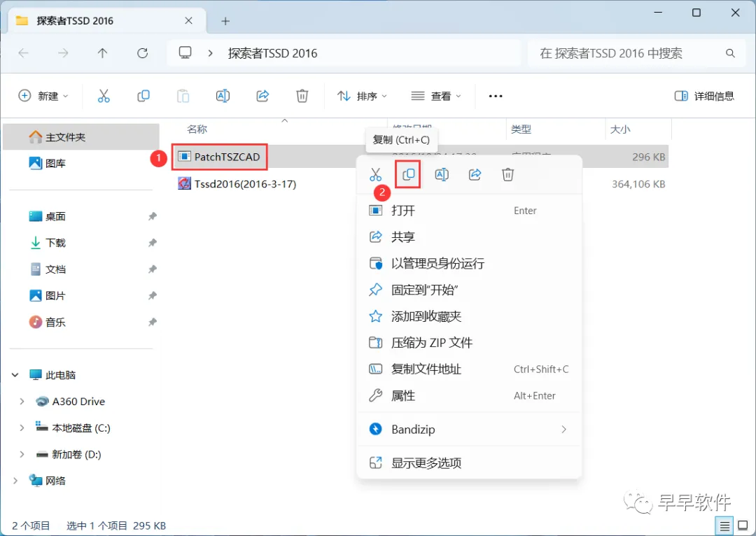
Task: Switch to large thumbnails view in the status bar
Action: [743, 526]
